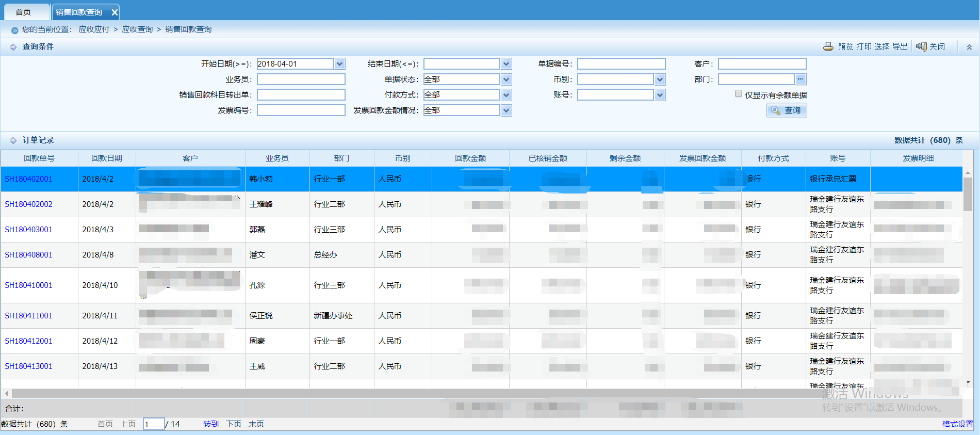This screenshot has height=435, width=980.
Task: Click 选择 in the toolbar
Action: pos(882,46)
